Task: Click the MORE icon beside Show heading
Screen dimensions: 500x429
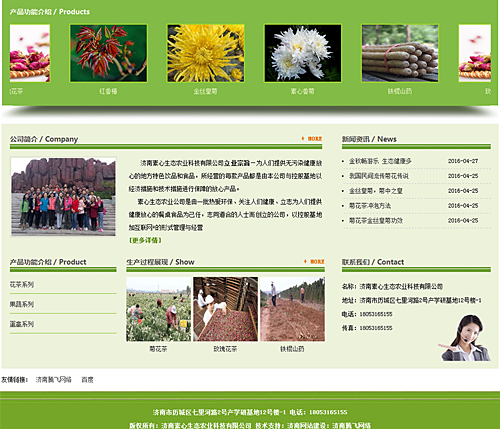Action: pos(314,261)
